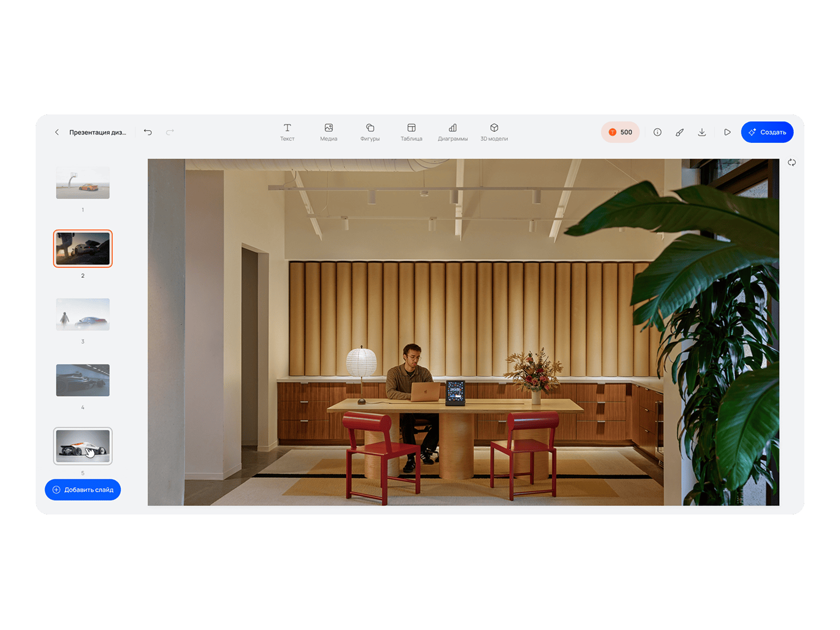
Task: Click the back arrow next to presentation title
Action: pos(57,132)
